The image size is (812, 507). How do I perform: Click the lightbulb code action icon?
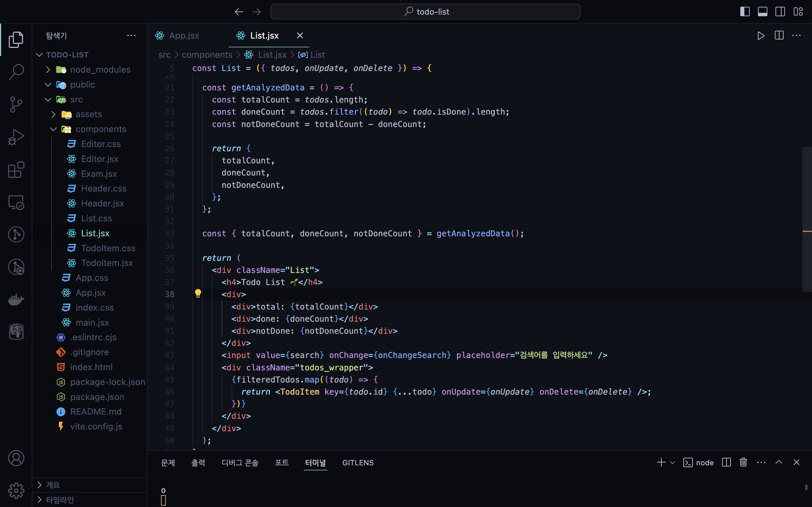tap(198, 294)
